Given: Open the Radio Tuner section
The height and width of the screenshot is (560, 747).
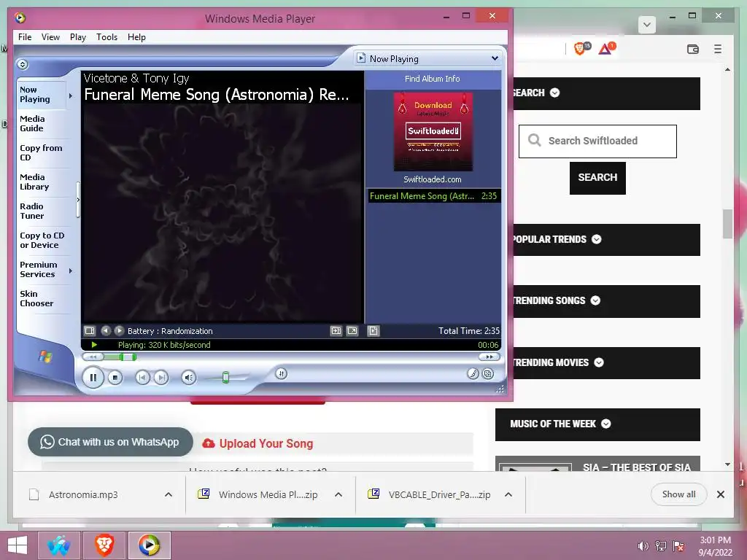Looking at the screenshot, I should pyautogui.click(x=42, y=211).
